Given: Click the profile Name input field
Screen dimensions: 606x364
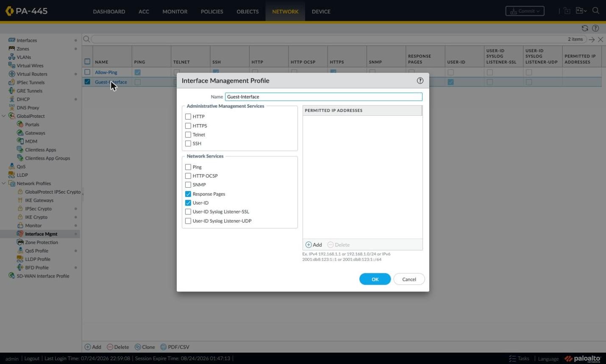Looking at the screenshot, I should (324, 97).
